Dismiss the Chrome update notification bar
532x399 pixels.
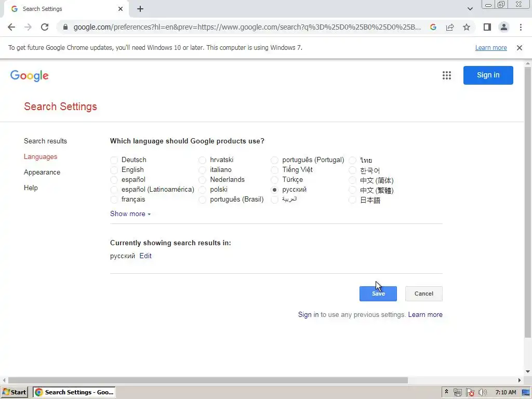pyautogui.click(x=520, y=48)
